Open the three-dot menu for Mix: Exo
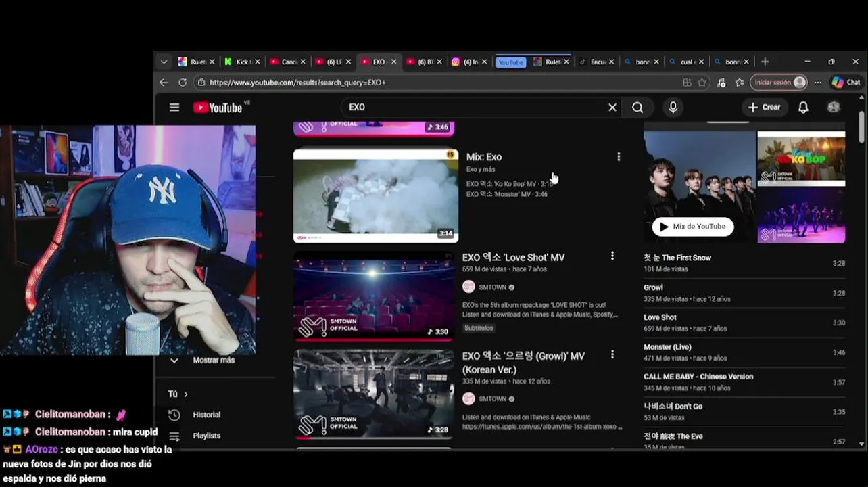This screenshot has height=487, width=868. tap(619, 157)
